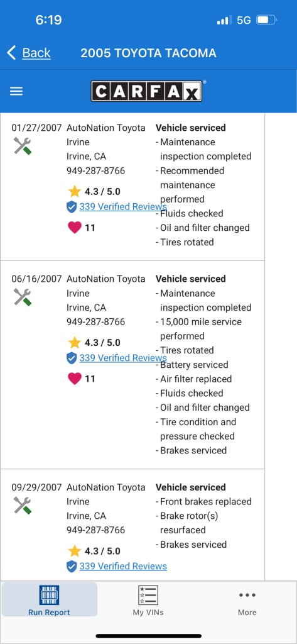
Task: Tap the Back chevron arrow
Action: tap(12, 53)
